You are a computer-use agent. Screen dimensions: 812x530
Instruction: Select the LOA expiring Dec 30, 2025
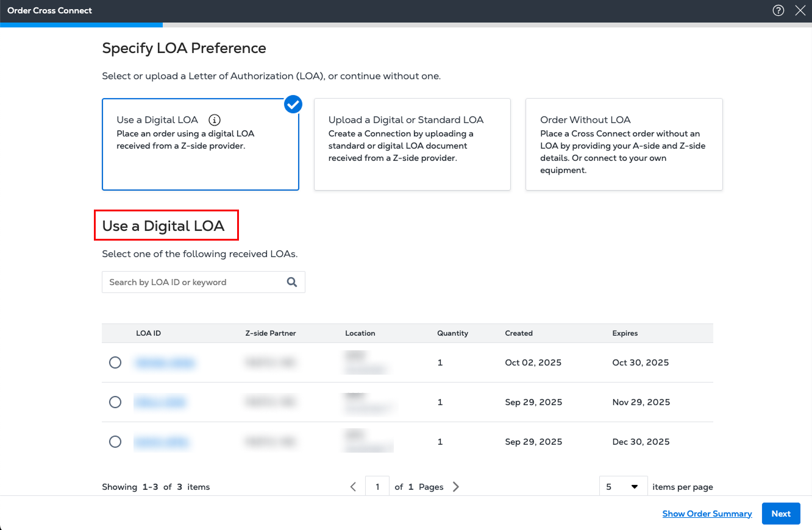click(x=115, y=442)
